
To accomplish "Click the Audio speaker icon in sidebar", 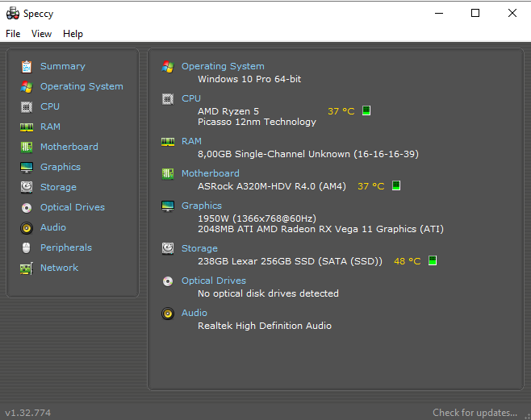I will pos(27,227).
